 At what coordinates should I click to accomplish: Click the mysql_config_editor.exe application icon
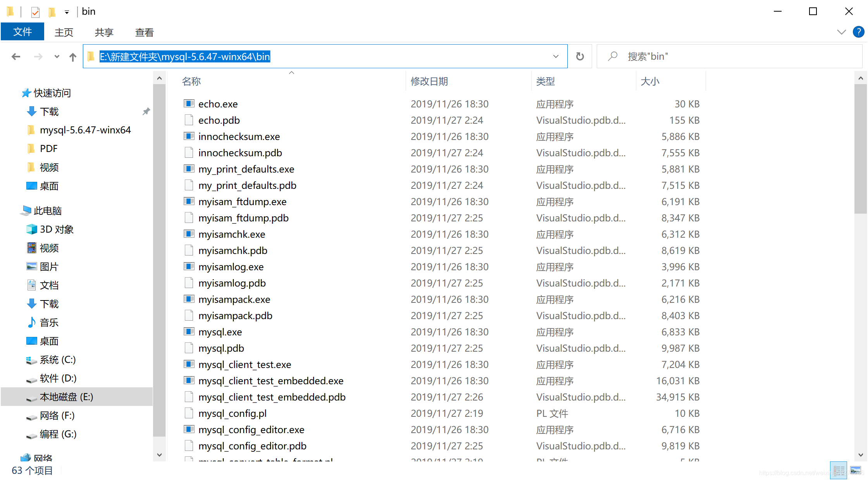(x=189, y=429)
